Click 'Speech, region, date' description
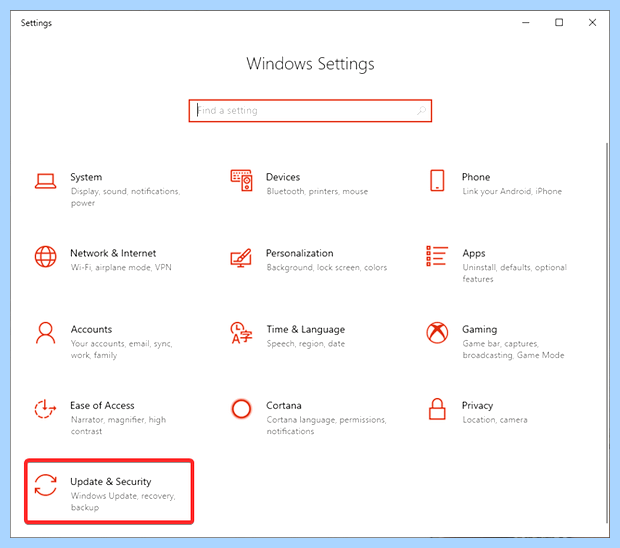Viewport: 620px width, 548px height. click(306, 344)
